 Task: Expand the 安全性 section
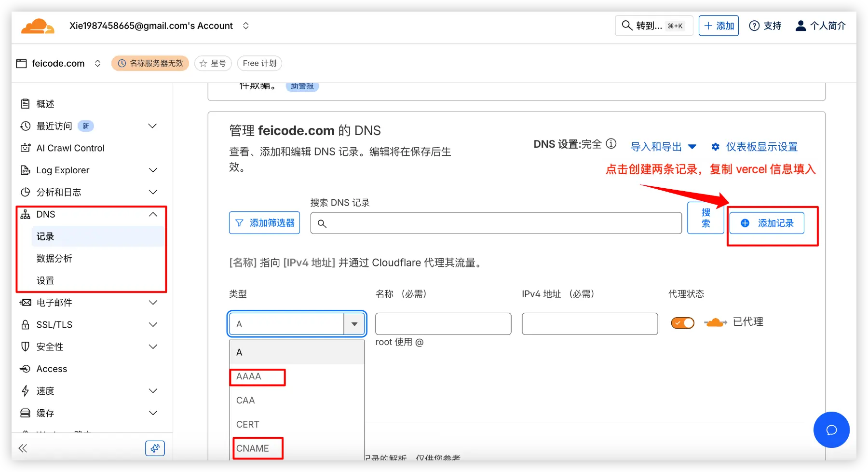click(153, 347)
